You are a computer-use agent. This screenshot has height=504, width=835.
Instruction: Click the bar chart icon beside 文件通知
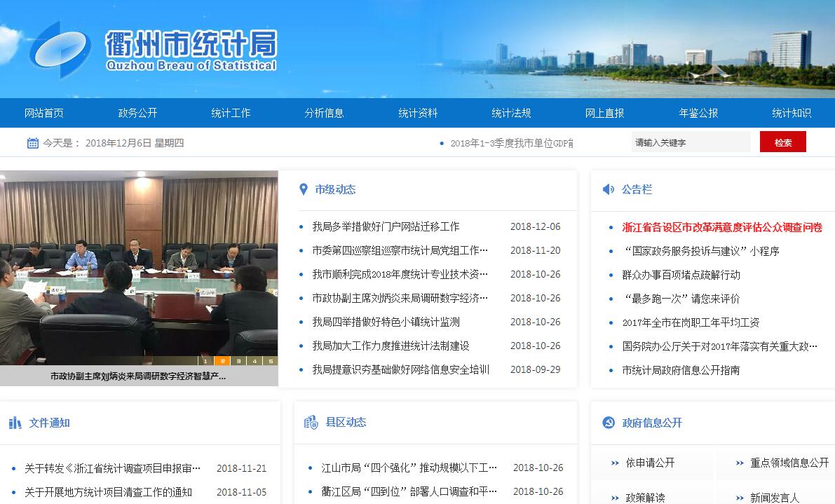click(15, 423)
